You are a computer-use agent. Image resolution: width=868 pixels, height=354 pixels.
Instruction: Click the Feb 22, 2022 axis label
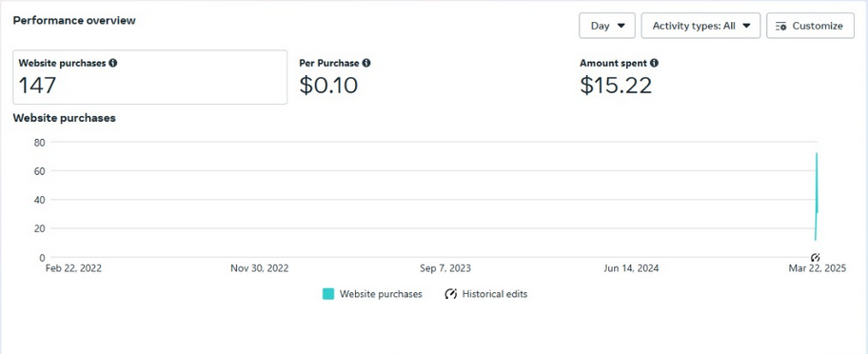pos(73,268)
